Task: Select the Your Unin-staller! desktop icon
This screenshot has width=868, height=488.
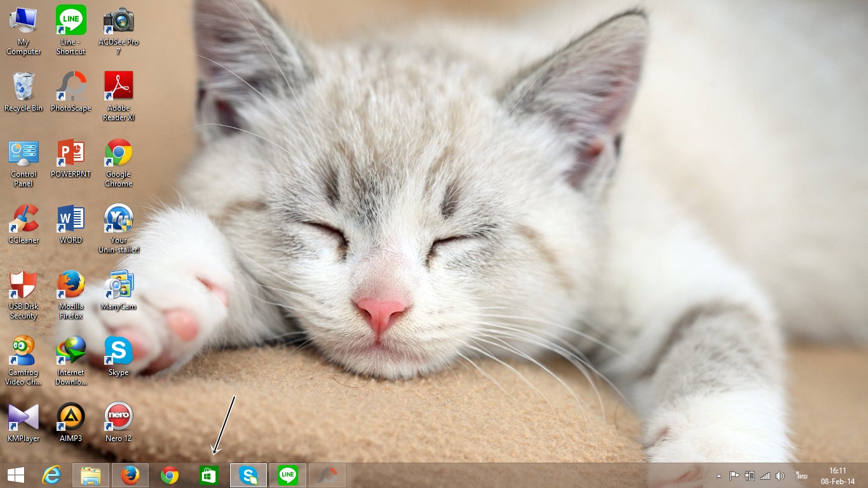Action: coord(118,229)
